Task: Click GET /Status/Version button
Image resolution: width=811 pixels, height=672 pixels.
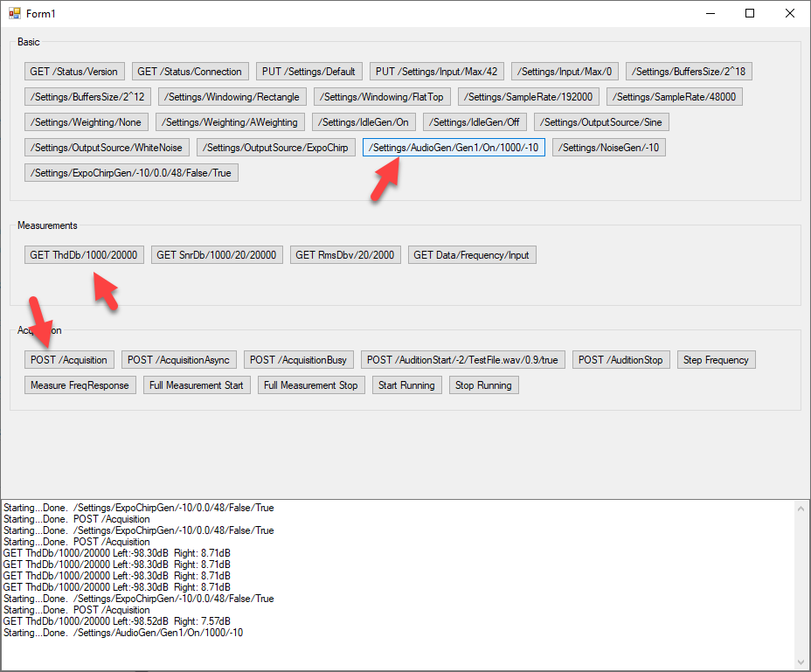Action: (74, 72)
